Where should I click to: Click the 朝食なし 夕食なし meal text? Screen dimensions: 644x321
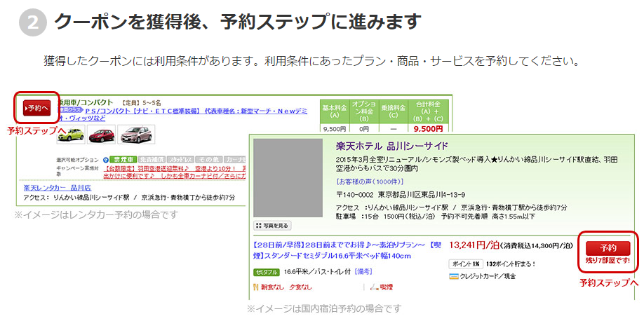coord(286,287)
